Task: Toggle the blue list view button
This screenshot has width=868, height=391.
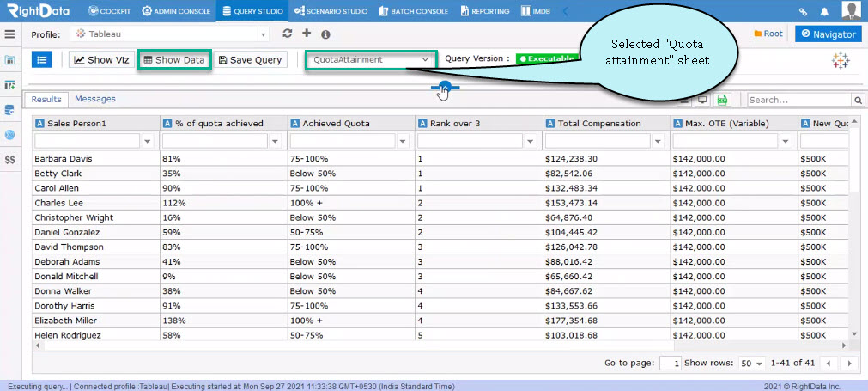Action: pos(41,60)
